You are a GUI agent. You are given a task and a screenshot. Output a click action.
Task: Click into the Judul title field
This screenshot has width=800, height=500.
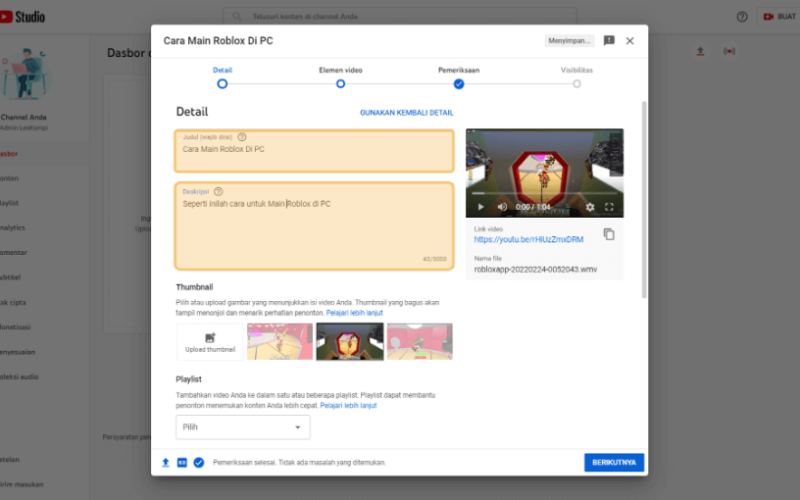[314, 151]
